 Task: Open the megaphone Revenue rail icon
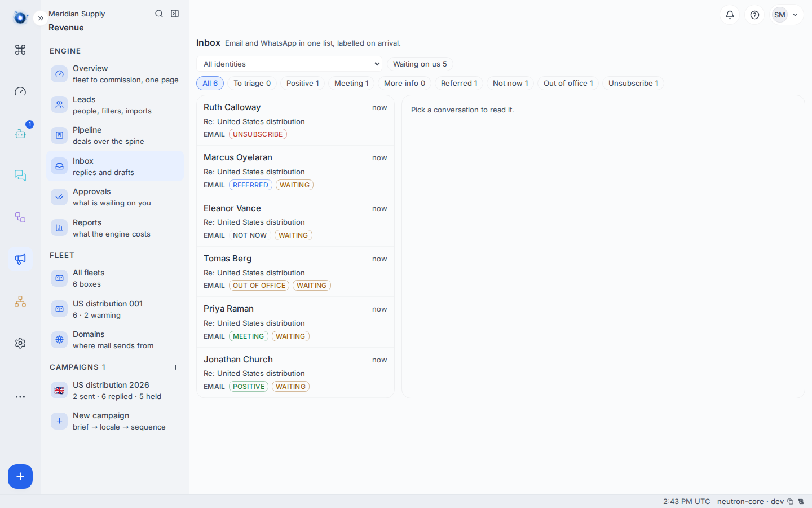click(x=20, y=259)
